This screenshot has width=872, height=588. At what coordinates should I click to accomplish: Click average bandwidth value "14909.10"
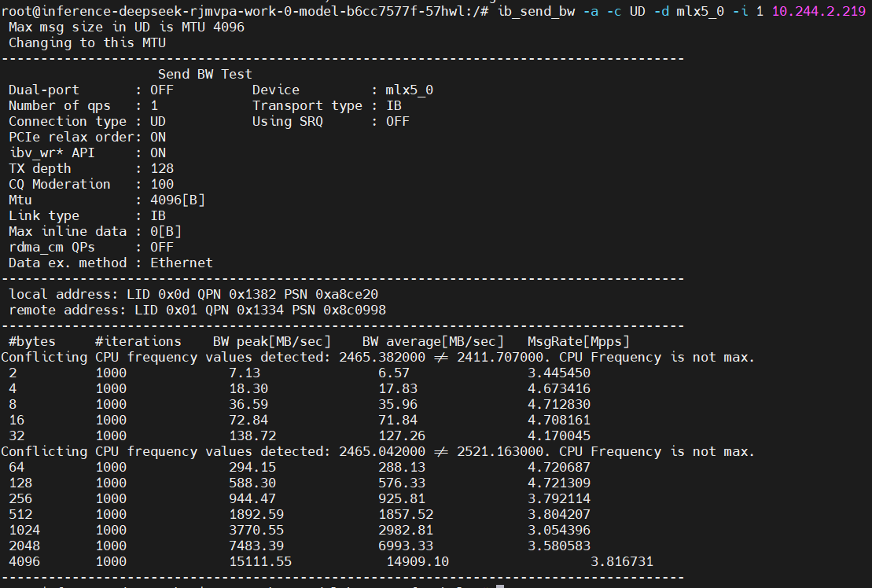tap(418, 561)
